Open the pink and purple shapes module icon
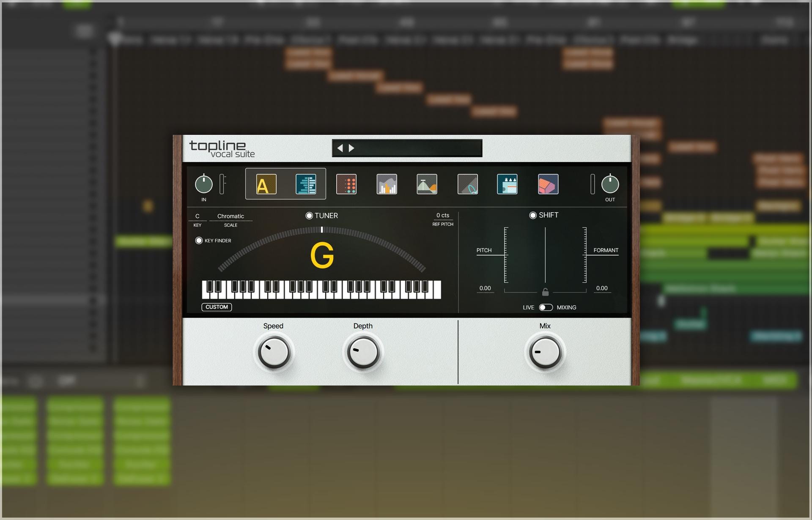Image resolution: width=812 pixels, height=520 pixels. [549, 184]
